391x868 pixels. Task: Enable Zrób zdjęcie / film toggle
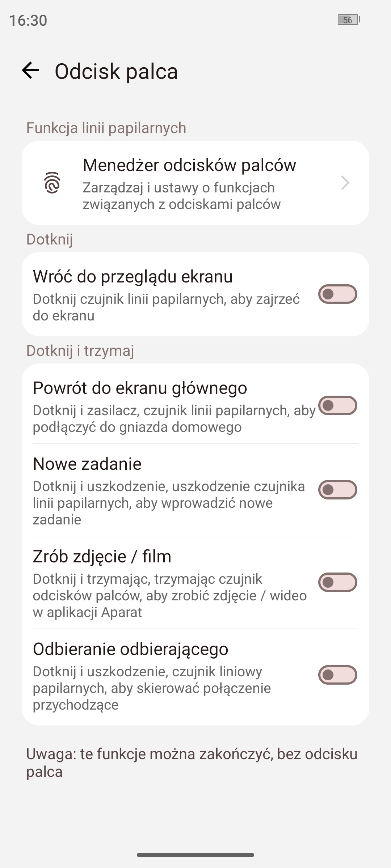tap(337, 582)
